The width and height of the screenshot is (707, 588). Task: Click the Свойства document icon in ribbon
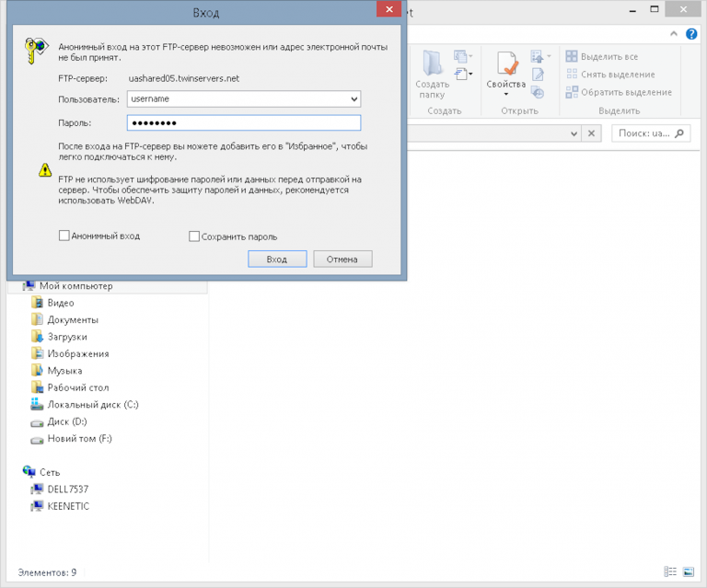click(506, 64)
